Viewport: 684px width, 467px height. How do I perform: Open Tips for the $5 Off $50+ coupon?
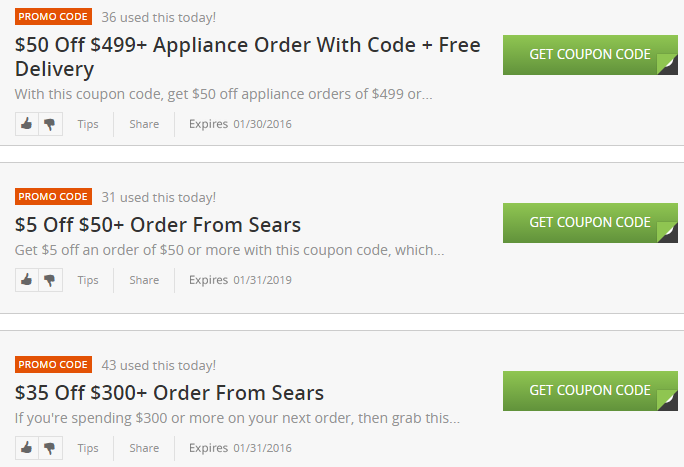tap(88, 280)
